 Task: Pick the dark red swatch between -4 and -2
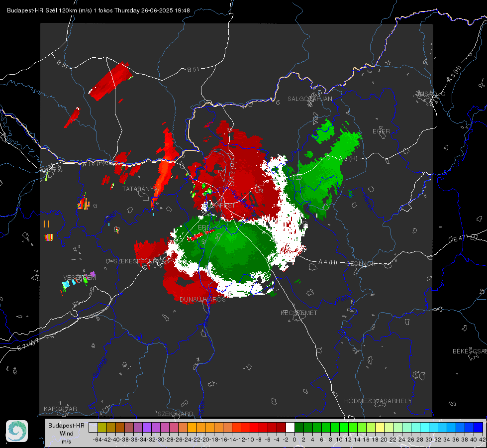pos(281,427)
